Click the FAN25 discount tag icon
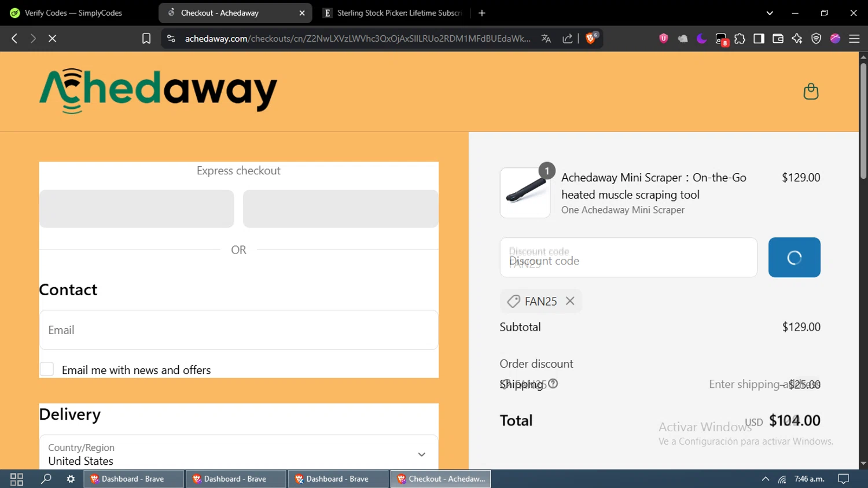This screenshot has width=868, height=488. (x=513, y=301)
